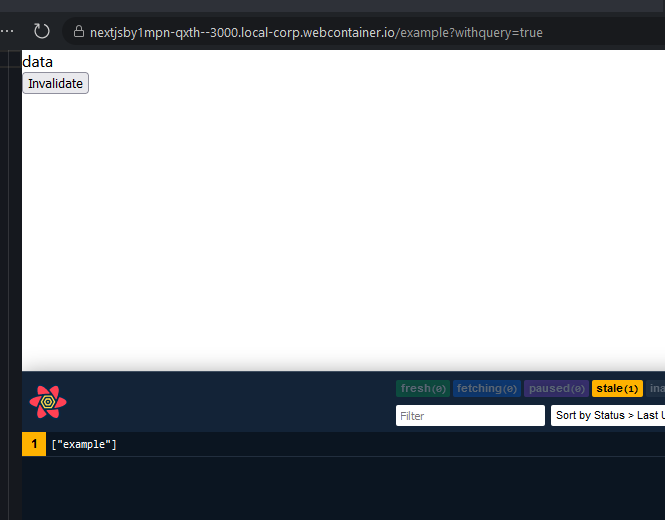Click the Filter input field
This screenshot has height=520, width=665.
pyautogui.click(x=470, y=416)
